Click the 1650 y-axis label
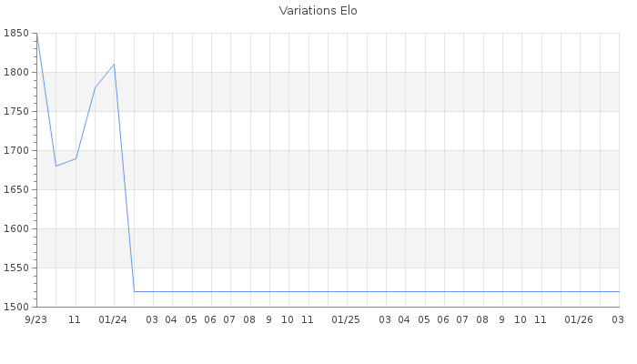The width and height of the screenshot is (637, 364). pyautogui.click(x=16, y=190)
